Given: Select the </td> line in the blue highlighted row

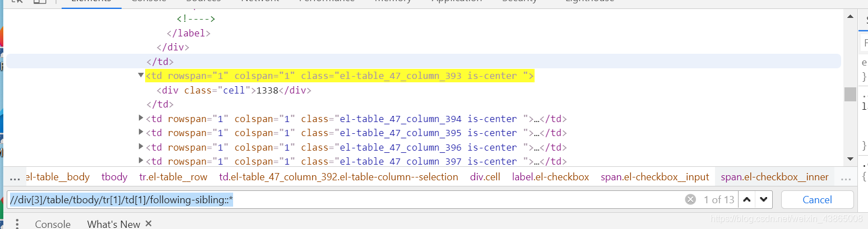Looking at the screenshot, I should [160, 62].
